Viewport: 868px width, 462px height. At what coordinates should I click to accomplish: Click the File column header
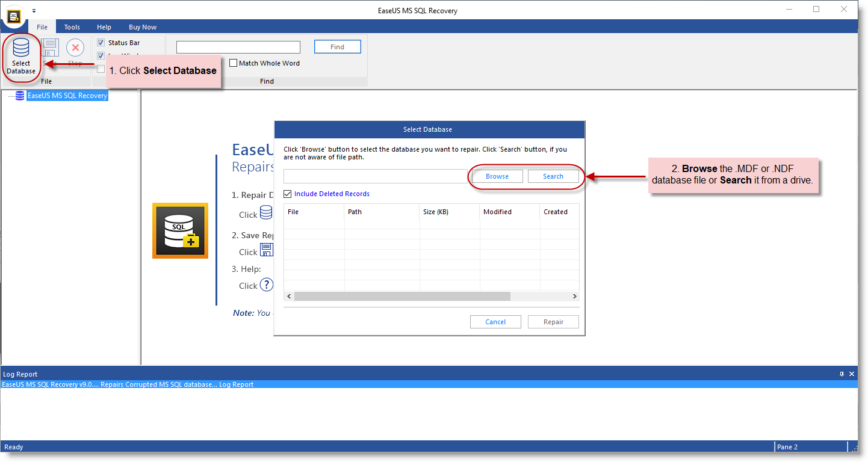(x=314, y=212)
